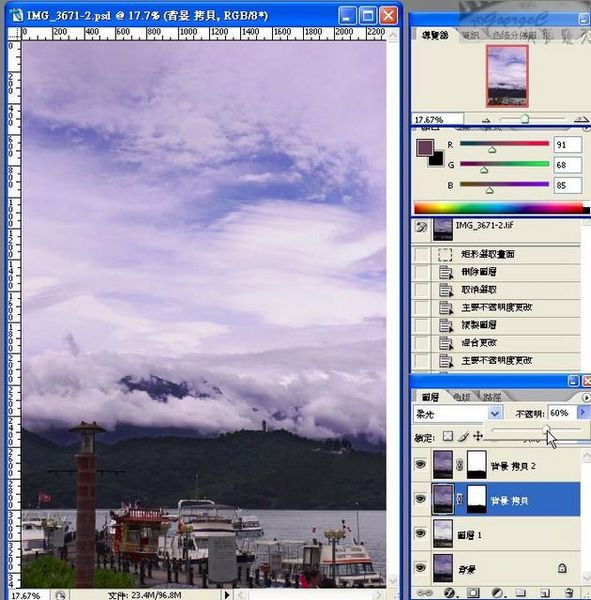Create a new layer group folder icon

pyautogui.click(x=520, y=593)
